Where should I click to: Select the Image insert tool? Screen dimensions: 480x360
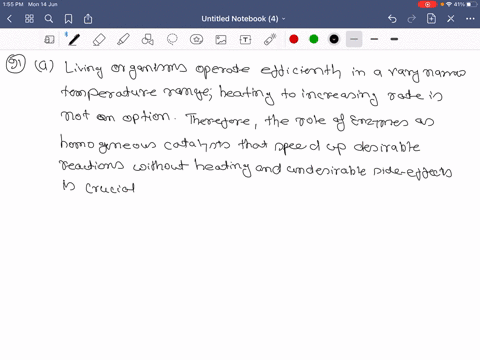[221, 40]
